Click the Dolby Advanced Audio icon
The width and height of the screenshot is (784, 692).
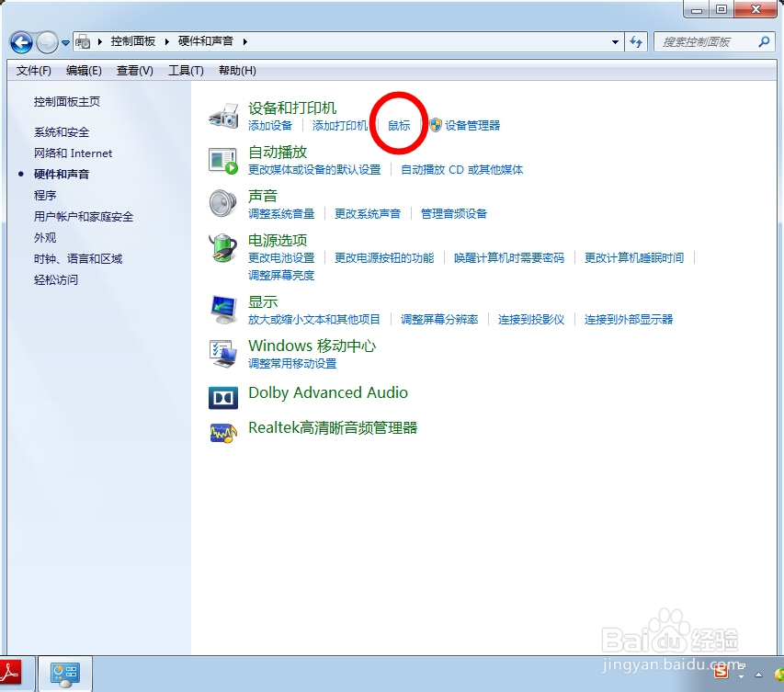(223, 398)
